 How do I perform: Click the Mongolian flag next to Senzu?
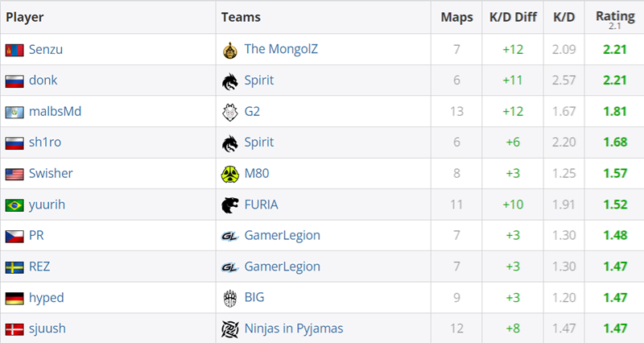coord(14,50)
